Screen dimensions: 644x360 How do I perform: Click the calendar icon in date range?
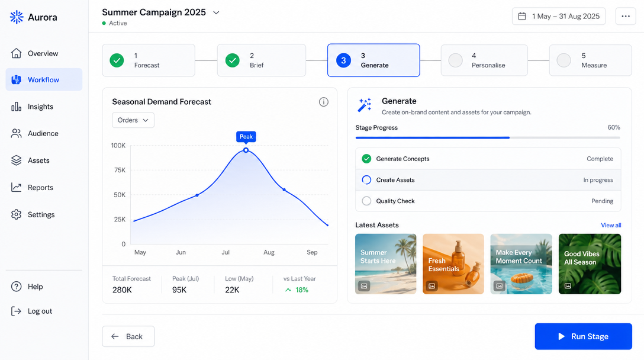(x=522, y=17)
